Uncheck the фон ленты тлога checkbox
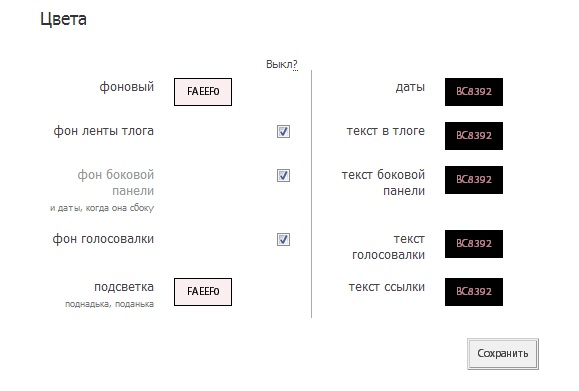 click(283, 131)
